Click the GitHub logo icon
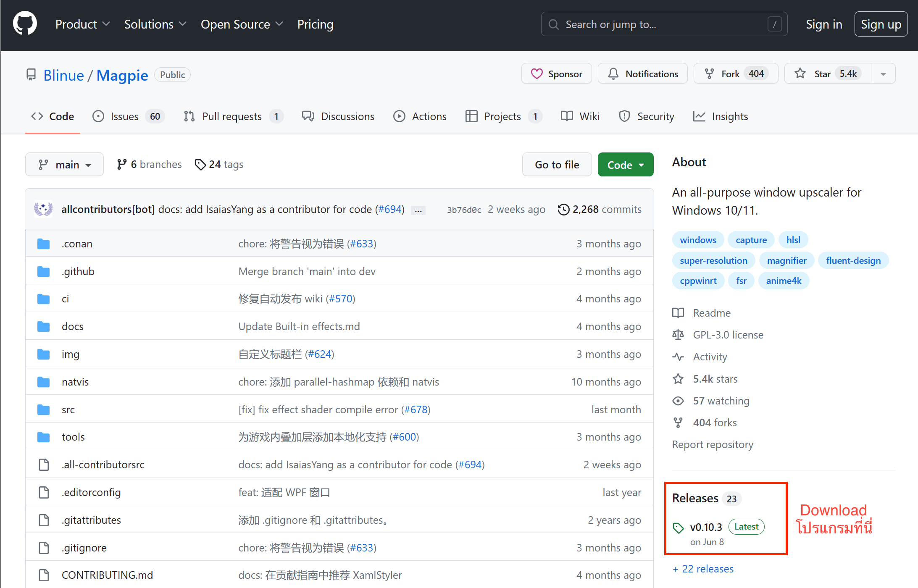 click(x=25, y=24)
